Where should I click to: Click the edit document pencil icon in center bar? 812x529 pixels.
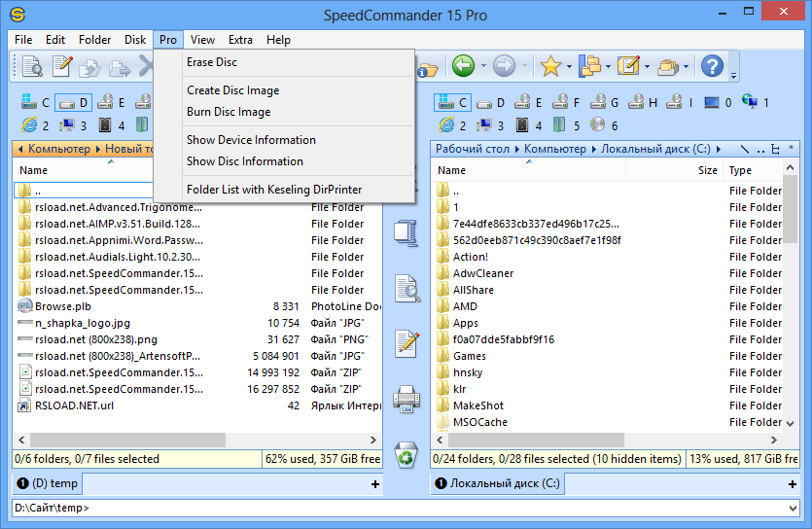point(406,343)
